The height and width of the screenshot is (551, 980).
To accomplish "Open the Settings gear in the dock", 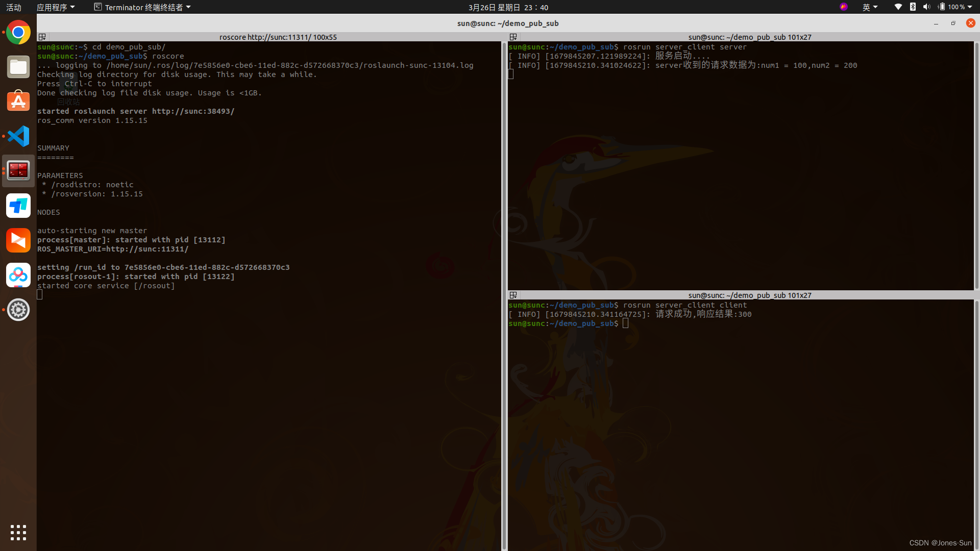I will tap(18, 310).
